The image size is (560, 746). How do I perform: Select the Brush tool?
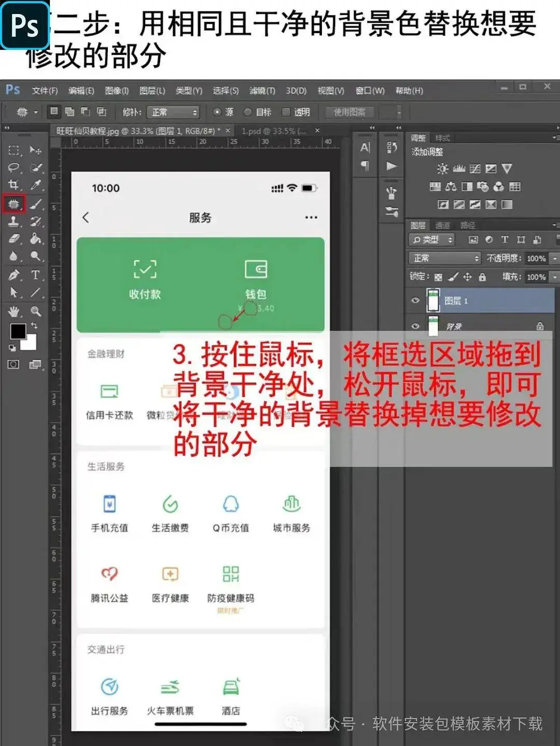click(x=35, y=204)
